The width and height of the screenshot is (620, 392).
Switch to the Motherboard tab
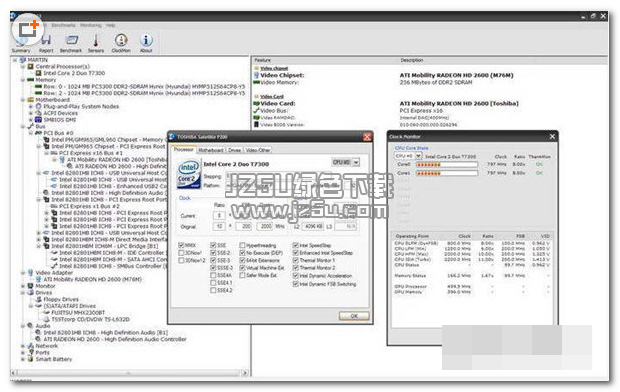click(x=211, y=150)
